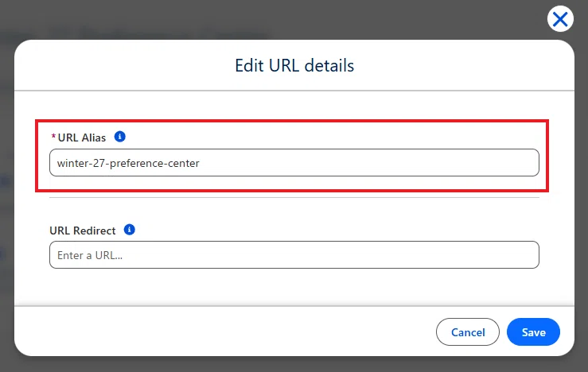Save the URL details
The height and width of the screenshot is (372, 588).
pyautogui.click(x=533, y=332)
